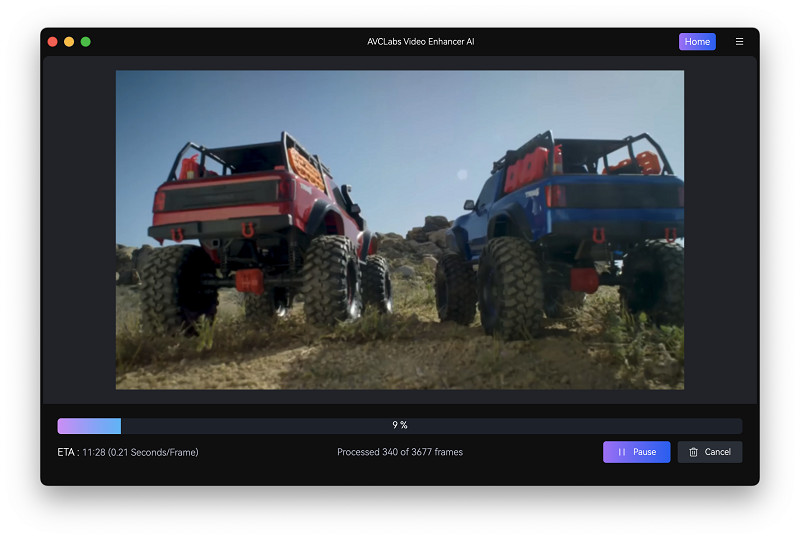This screenshot has height=539, width=800.
Task: Click the pause bars icon
Action: point(621,452)
